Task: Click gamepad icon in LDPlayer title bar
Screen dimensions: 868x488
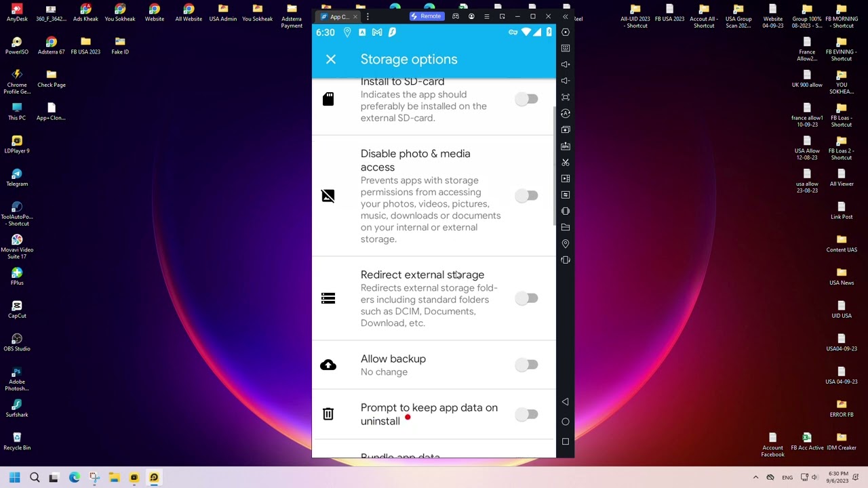Action: coord(456,16)
